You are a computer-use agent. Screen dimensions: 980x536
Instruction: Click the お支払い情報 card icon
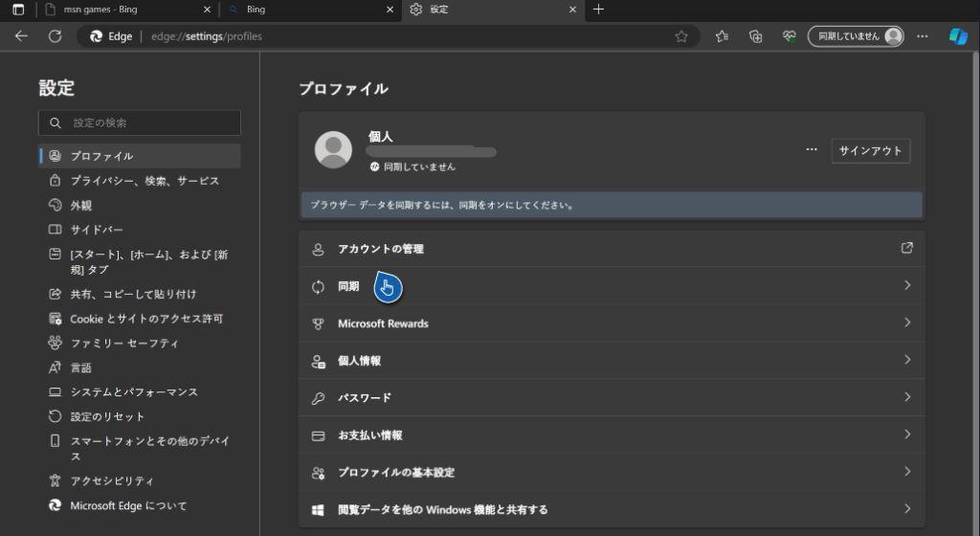point(318,436)
